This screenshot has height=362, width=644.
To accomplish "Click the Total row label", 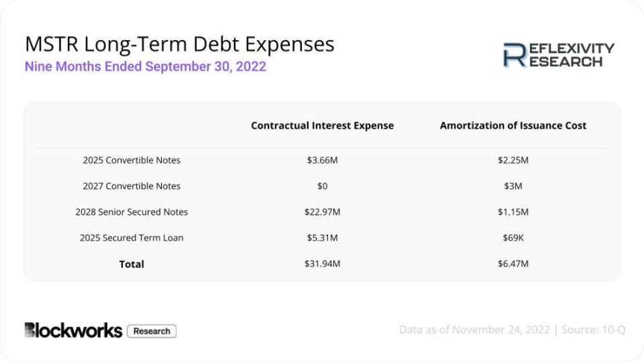I will (131, 264).
